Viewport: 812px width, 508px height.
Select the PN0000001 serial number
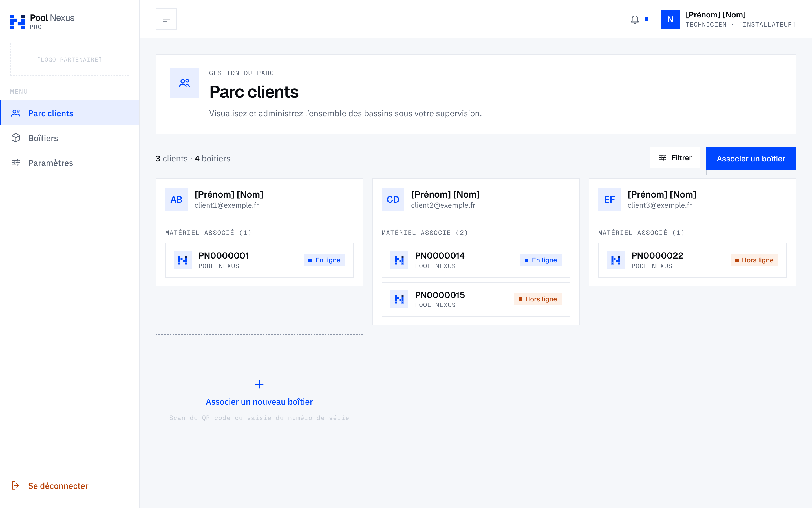224,255
